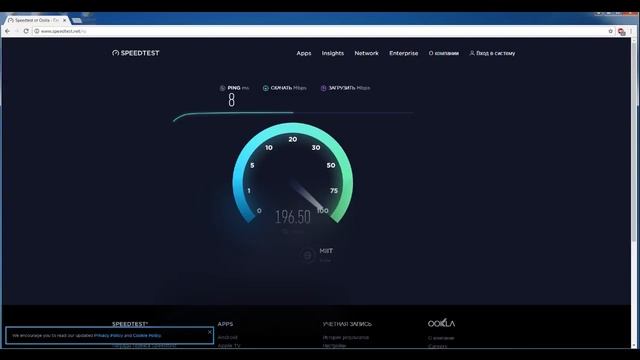
Task: Click the 50 mark on gauge
Action: pos(331,165)
